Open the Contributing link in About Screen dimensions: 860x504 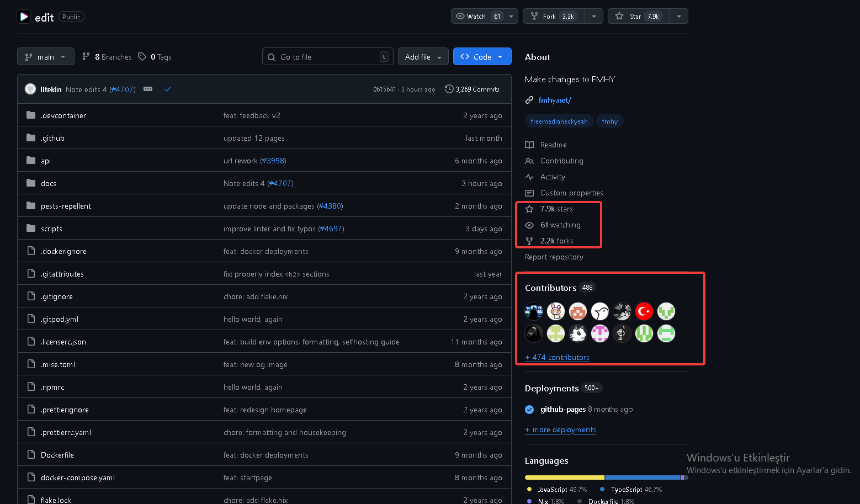point(561,161)
